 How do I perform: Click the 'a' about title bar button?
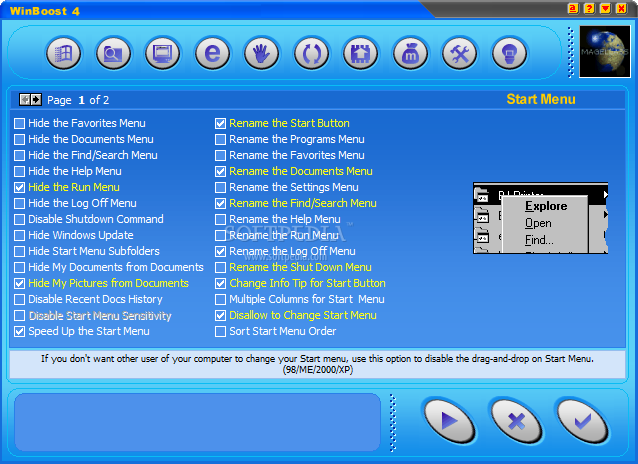coord(573,8)
